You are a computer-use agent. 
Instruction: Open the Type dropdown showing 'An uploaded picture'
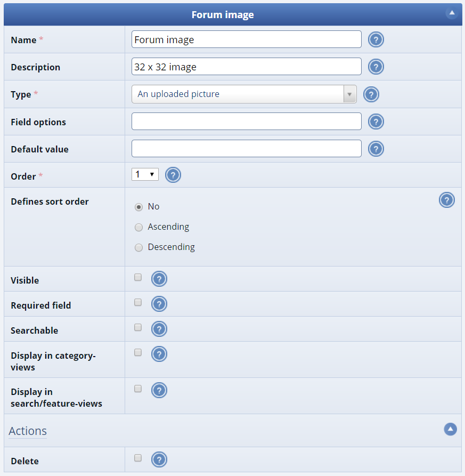point(244,94)
